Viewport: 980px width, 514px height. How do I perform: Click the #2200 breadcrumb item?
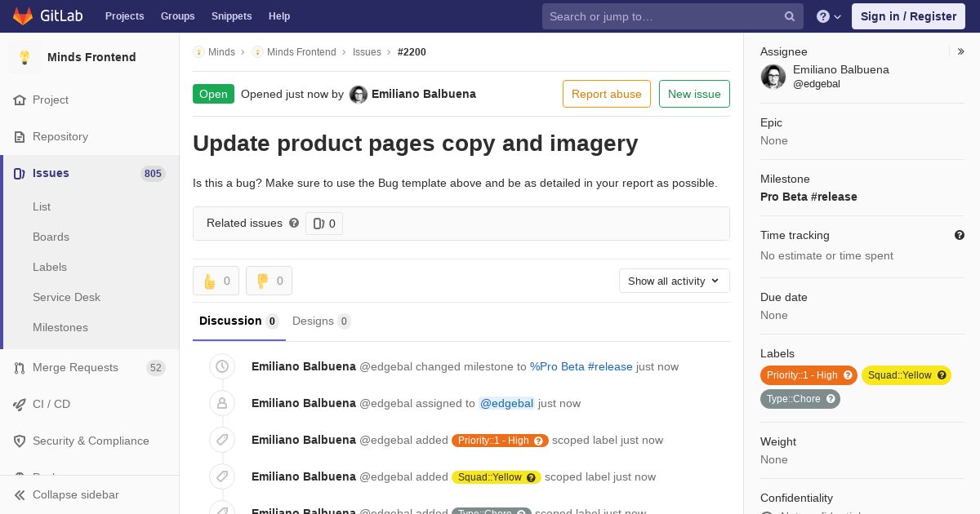point(412,52)
